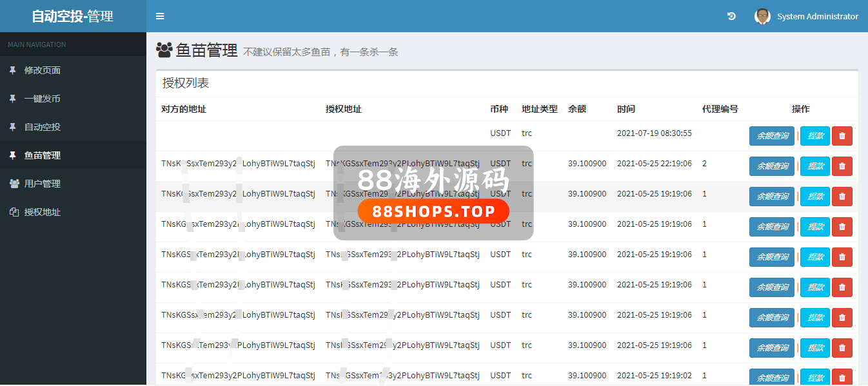Click 提款 button in the 2021-07-19 row
868x386 pixels.
tap(815, 136)
